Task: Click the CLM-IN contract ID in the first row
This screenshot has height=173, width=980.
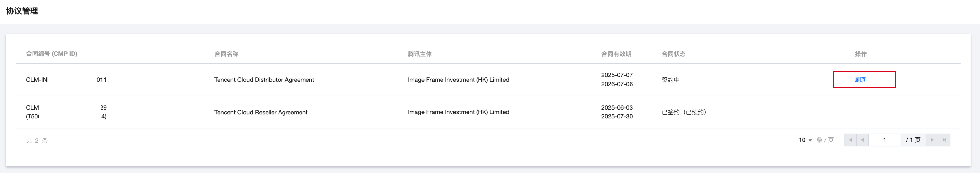Action: [x=37, y=80]
